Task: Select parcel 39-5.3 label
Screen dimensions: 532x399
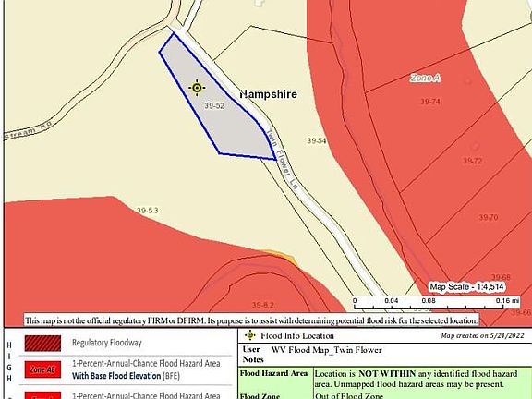Action: coord(148,211)
